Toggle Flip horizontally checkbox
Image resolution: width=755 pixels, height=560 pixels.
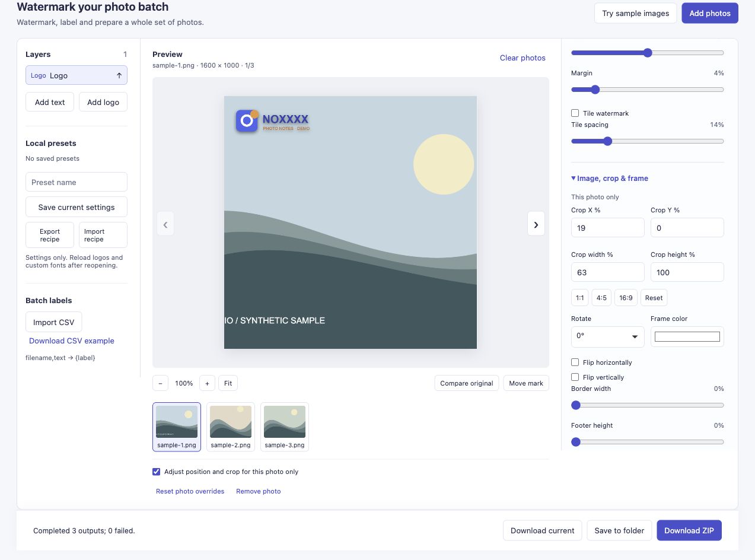575,362
